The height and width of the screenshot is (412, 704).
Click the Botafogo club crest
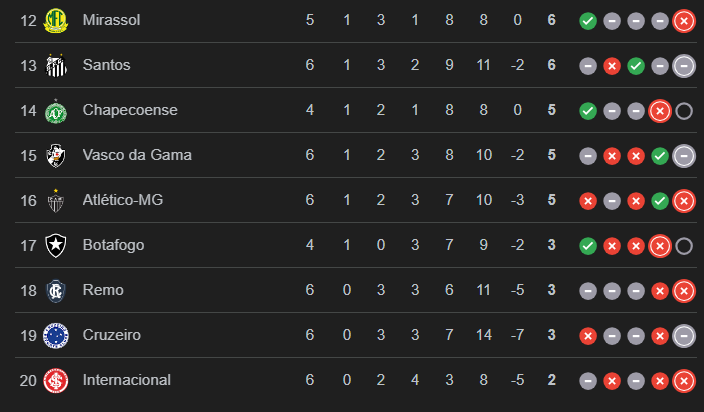click(x=55, y=245)
